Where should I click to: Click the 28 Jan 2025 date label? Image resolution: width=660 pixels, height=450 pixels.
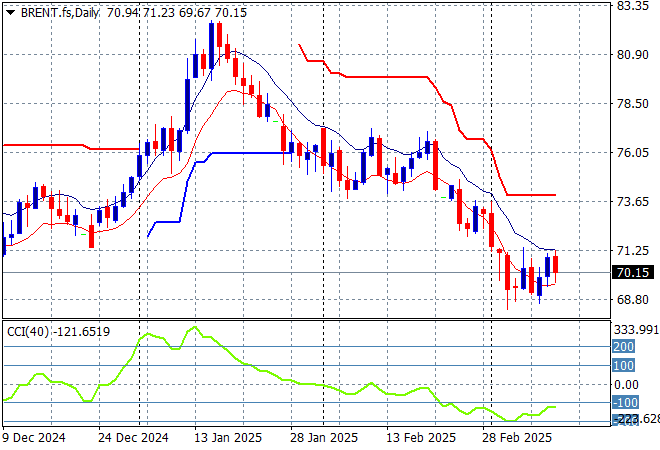tap(324, 438)
